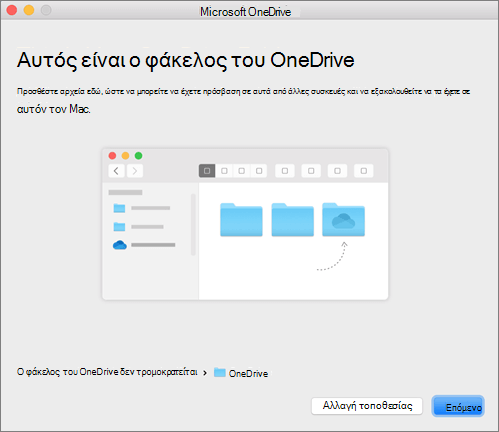Viewport: 499px width, 432px height.
Task: Minimize the OneDrive setup window
Action: click(29, 10)
